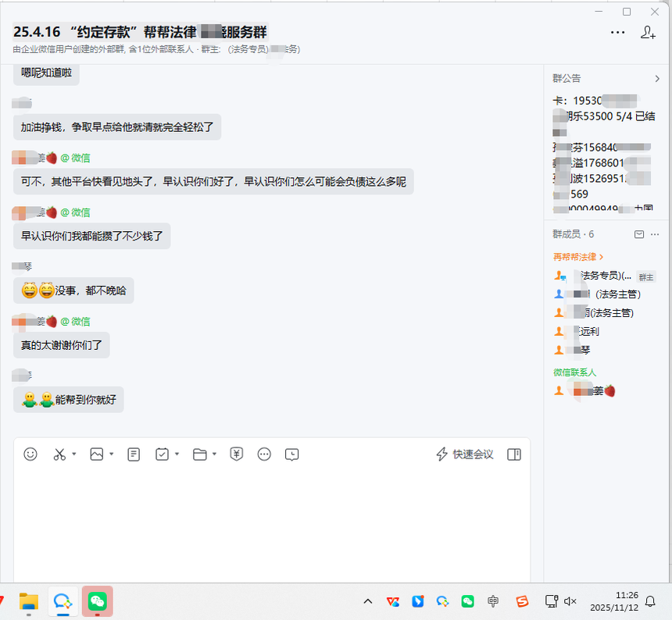Open the file folder icon

(x=200, y=454)
